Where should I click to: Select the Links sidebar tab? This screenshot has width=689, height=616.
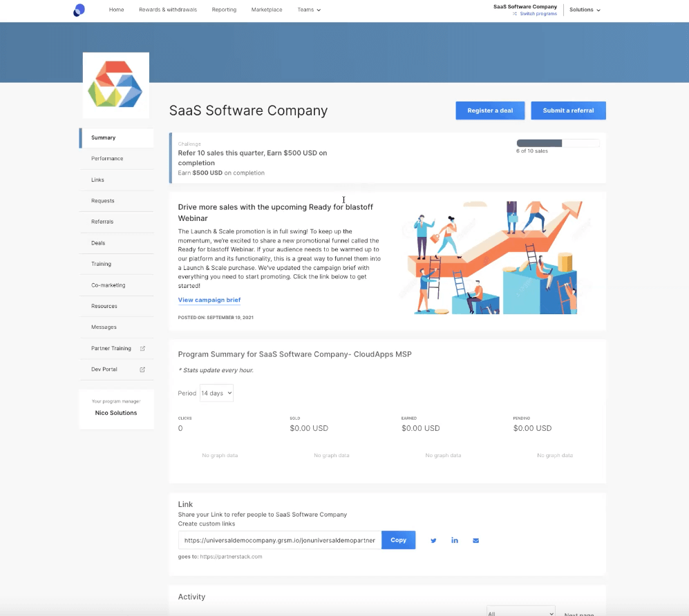tap(116, 180)
